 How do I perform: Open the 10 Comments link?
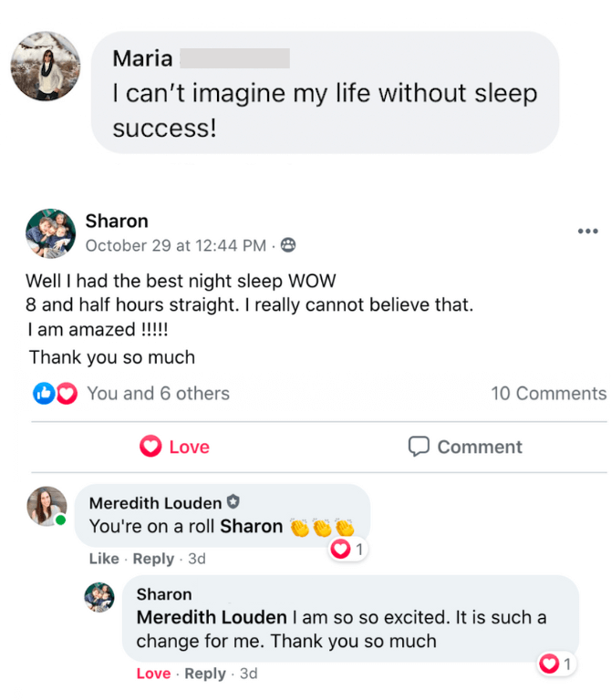[548, 394]
